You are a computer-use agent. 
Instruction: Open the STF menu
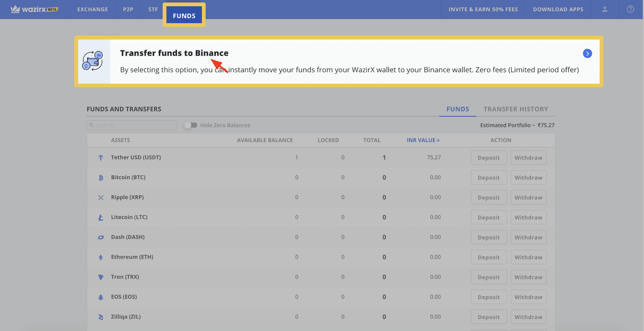click(x=153, y=9)
